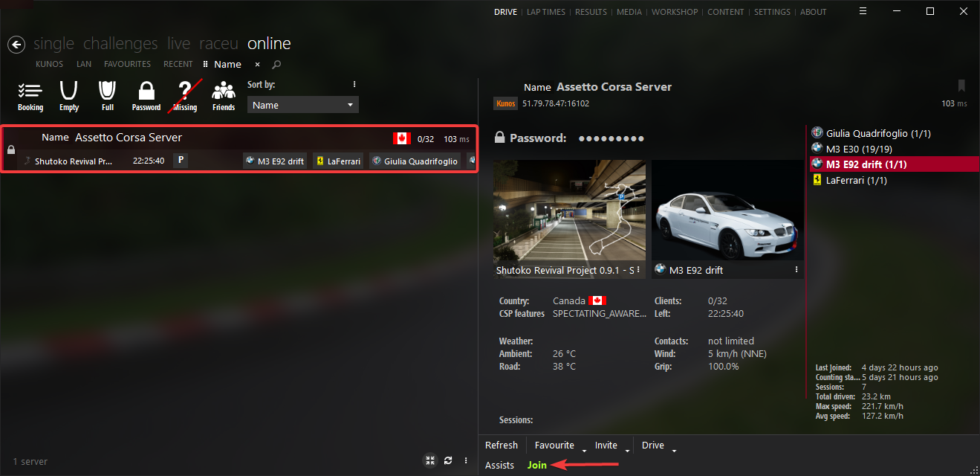Viewport: 980px width, 476px height.
Task: Expand the Invite dropdown arrow
Action: pos(627,451)
